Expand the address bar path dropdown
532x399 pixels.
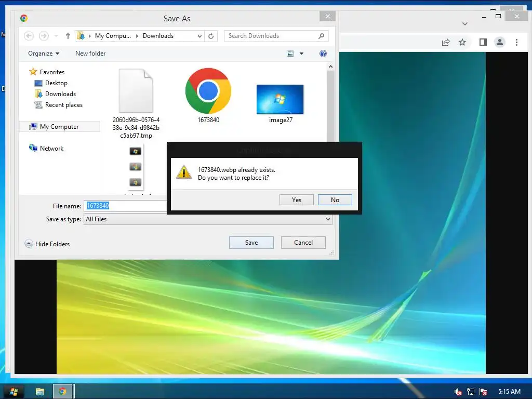(199, 36)
